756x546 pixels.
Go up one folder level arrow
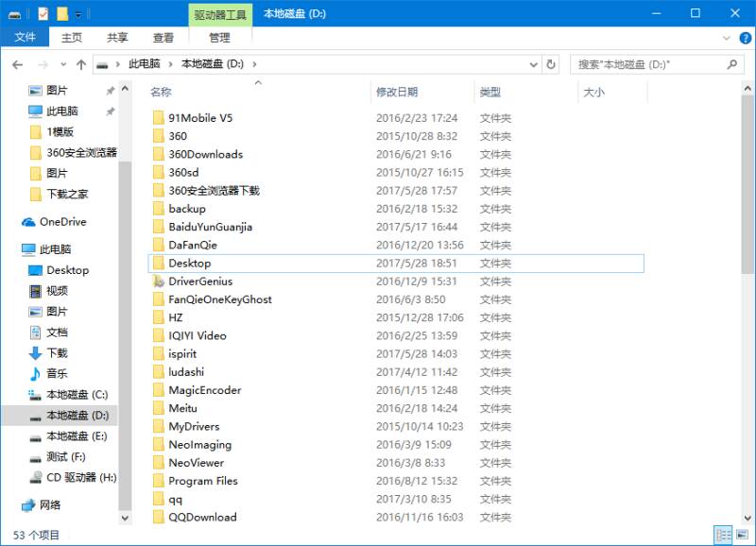[81, 64]
